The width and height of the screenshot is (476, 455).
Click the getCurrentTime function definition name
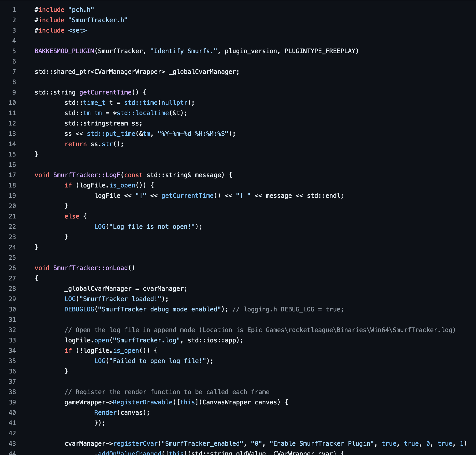tap(105, 92)
